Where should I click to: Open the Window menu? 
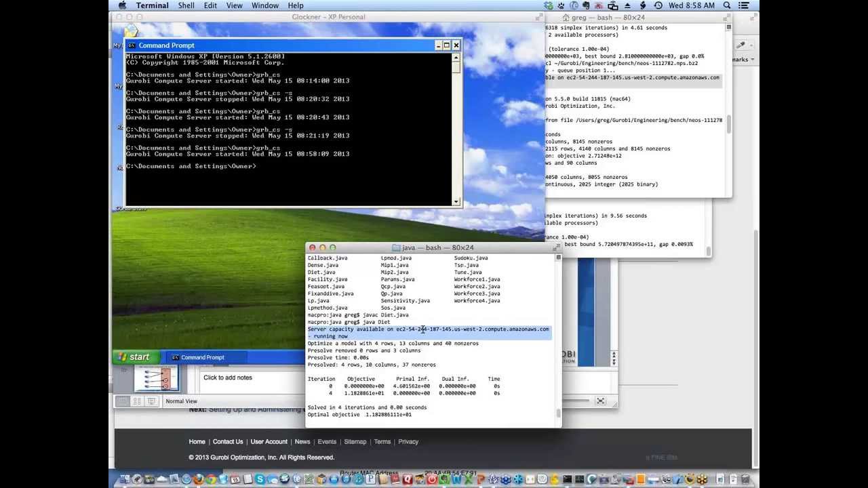(265, 5)
